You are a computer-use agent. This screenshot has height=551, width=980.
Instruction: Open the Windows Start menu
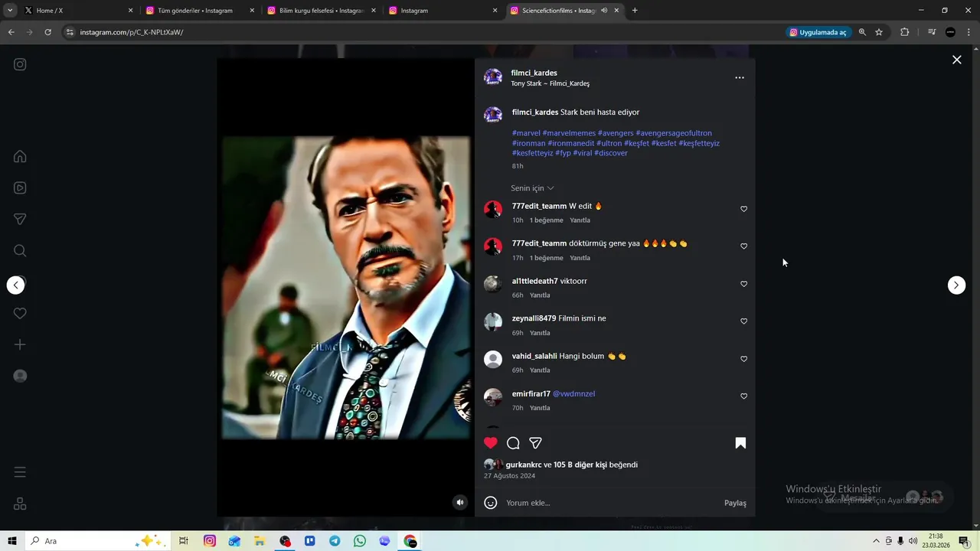pos(12,541)
